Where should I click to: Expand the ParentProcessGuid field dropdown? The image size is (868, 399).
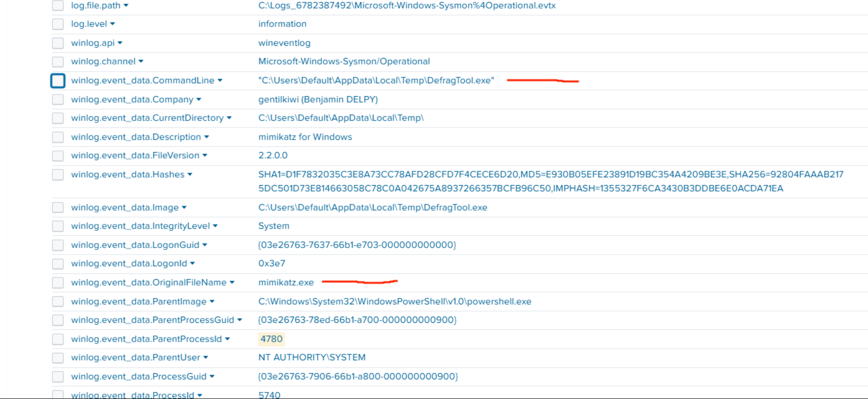240,320
